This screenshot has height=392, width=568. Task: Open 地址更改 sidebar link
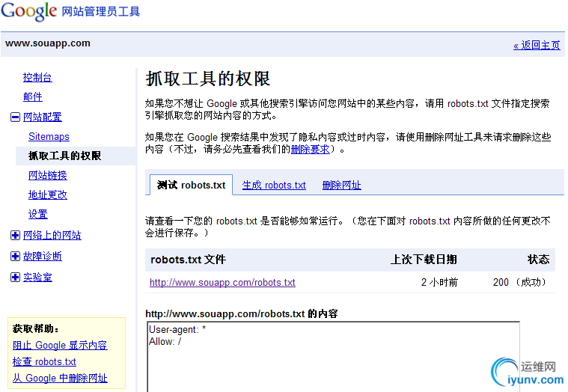pos(48,195)
